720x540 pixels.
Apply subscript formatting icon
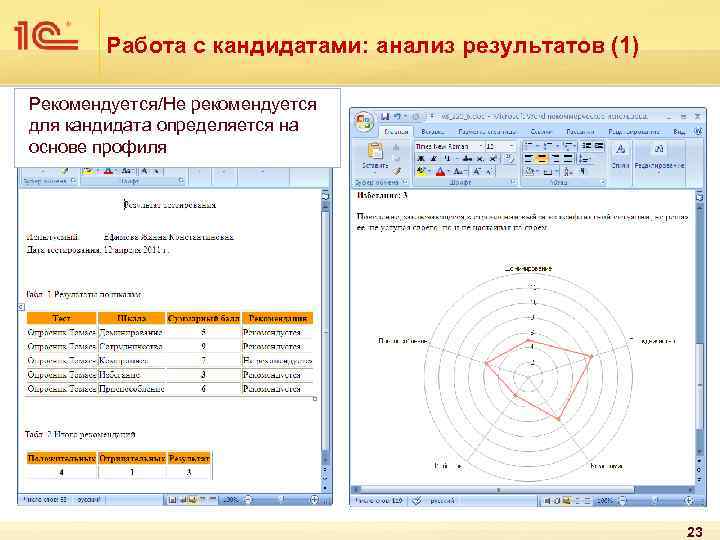click(x=480, y=159)
